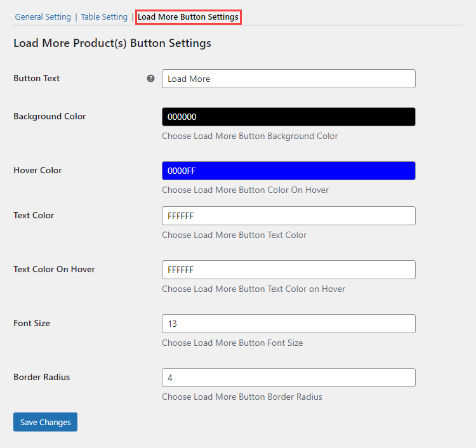This screenshot has width=476, height=448.
Task: Click the Button Text field containing "Load More"
Action: click(x=288, y=79)
